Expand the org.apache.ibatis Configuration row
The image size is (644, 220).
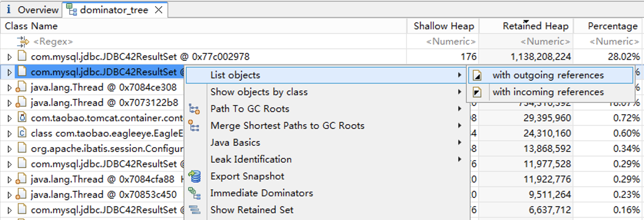10,149
